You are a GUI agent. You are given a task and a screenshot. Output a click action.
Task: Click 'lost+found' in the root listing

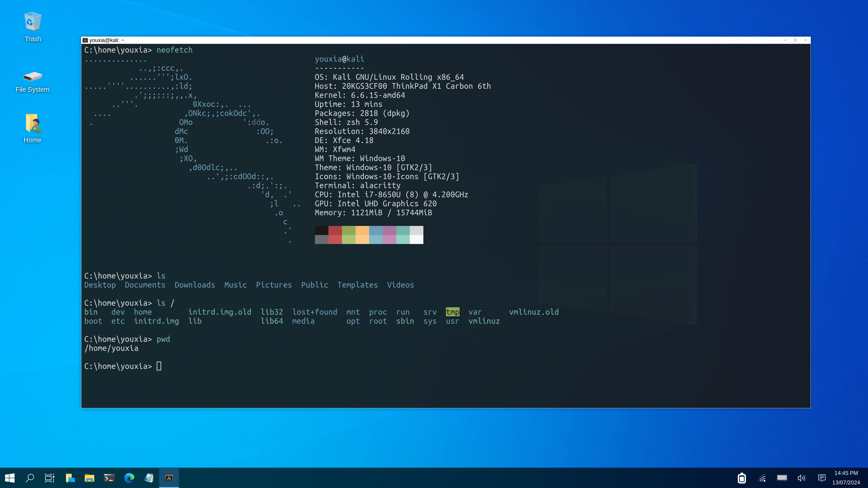coord(315,312)
